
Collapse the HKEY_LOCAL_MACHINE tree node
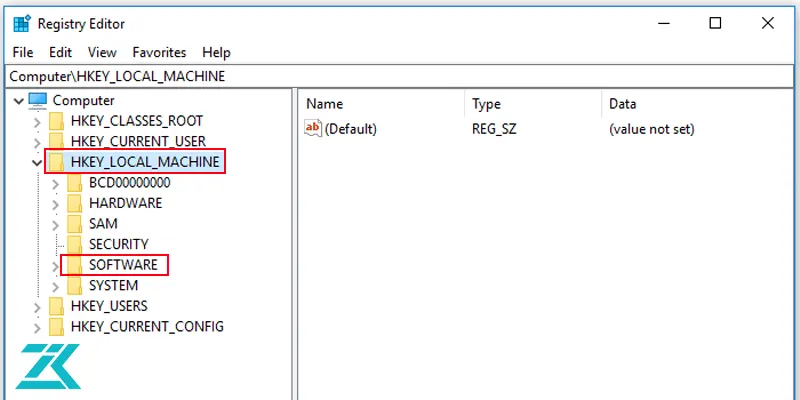point(38,162)
